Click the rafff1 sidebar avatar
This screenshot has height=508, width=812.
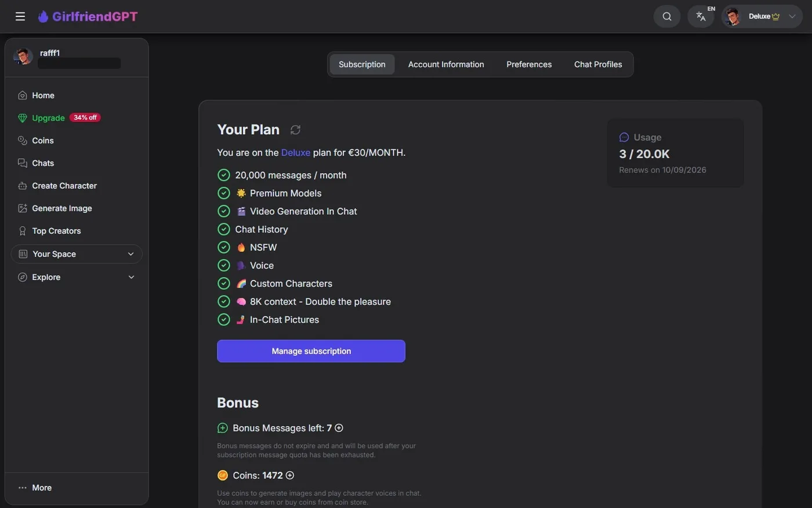click(x=23, y=56)
